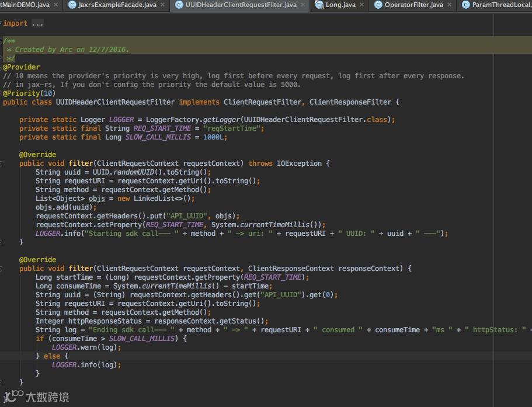Close the UUIDHeaderClientRequestFilter.java tab
This screenshot has width=532, height=407.
[303, 5]
